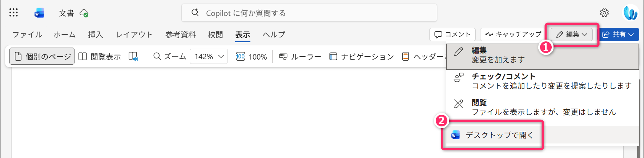This screenshot has width=644, height=158.
Task: Launch Immersive Reader book icon
Action: (133, 57)
